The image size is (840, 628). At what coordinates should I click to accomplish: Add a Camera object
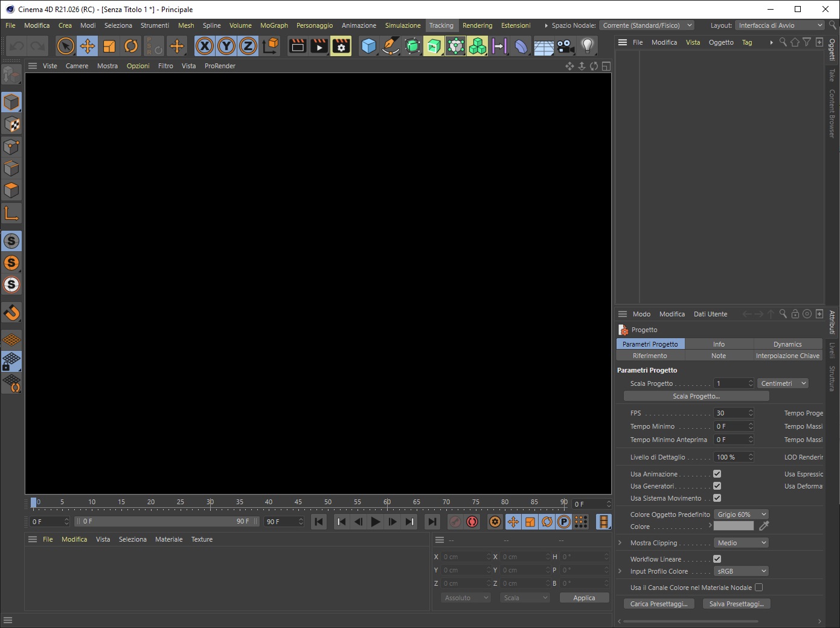coord(565,46)
